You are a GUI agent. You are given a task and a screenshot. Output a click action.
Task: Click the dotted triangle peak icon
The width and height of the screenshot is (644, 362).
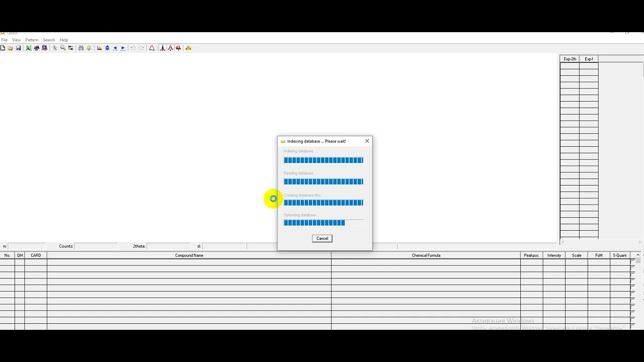[x=151, y=48]
